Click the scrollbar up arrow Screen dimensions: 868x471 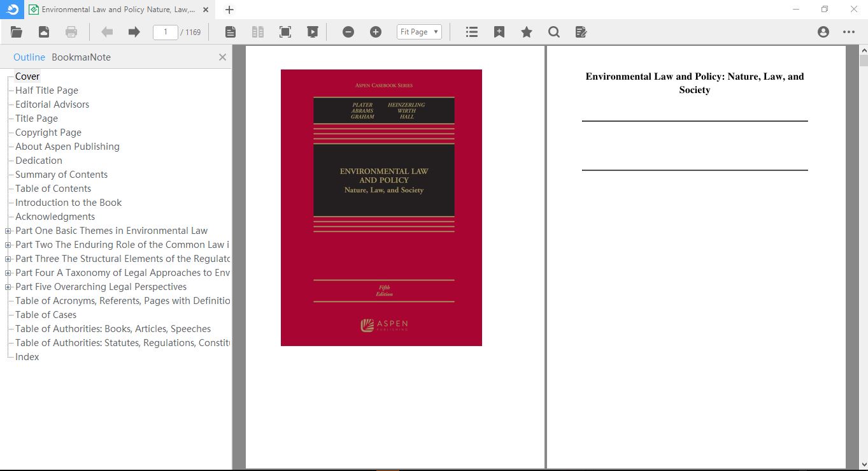864,50
